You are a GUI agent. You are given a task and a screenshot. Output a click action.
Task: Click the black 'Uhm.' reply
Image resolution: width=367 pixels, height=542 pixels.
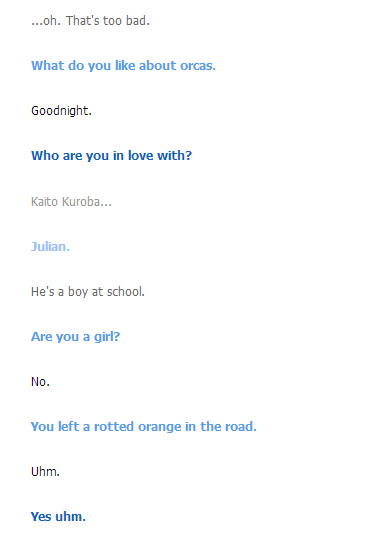coord(45,472)
